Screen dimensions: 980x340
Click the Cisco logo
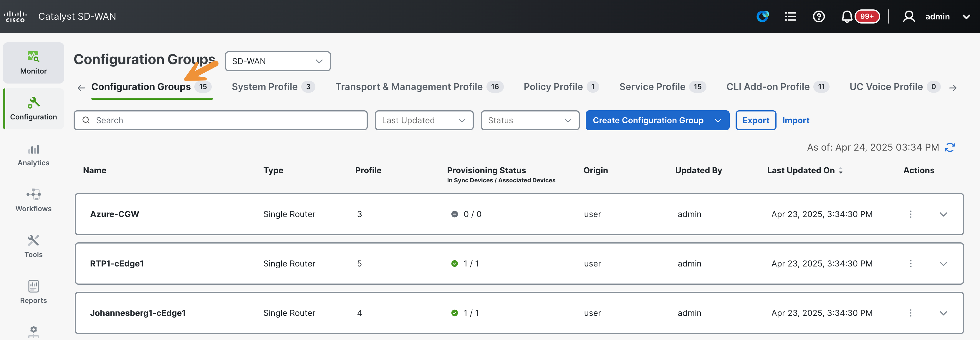coord(15,16)
